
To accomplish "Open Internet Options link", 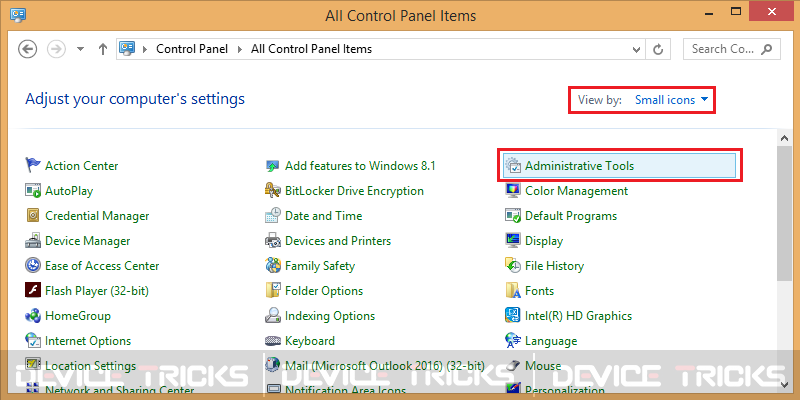I will coord(88,340).
